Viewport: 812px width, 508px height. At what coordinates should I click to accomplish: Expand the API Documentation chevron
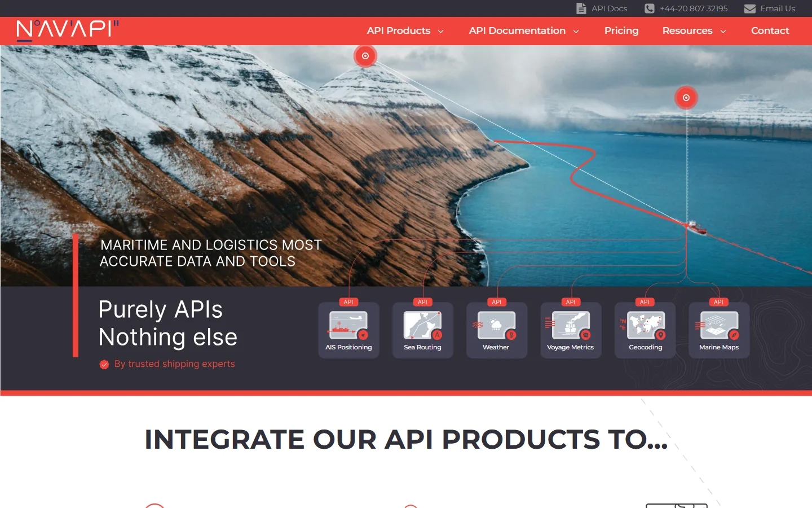tap(576, 32)
